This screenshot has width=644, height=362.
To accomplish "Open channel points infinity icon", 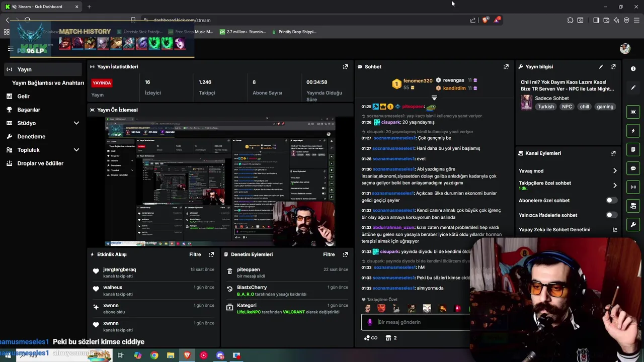I will [371, 338].
